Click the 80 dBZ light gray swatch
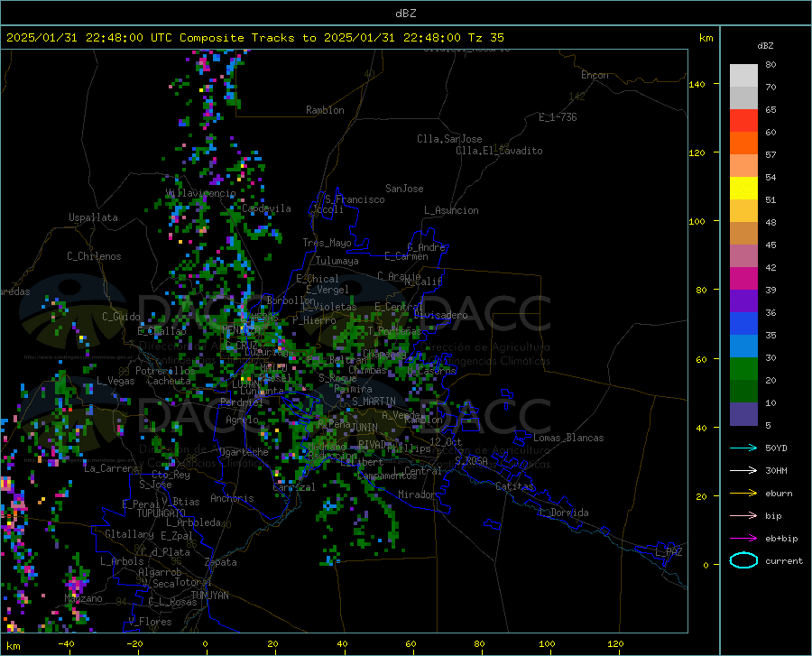The width and height of the screenshot is (812, 656). point(743,75)
